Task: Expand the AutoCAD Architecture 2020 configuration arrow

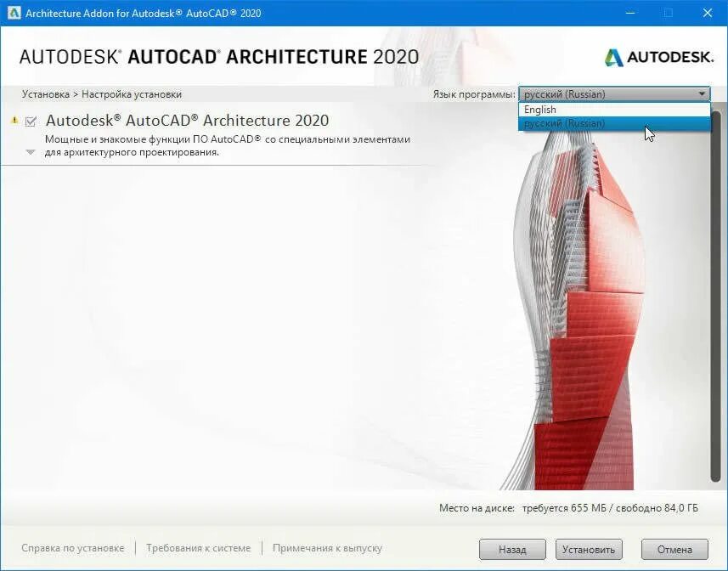Action: pos(31,152)
